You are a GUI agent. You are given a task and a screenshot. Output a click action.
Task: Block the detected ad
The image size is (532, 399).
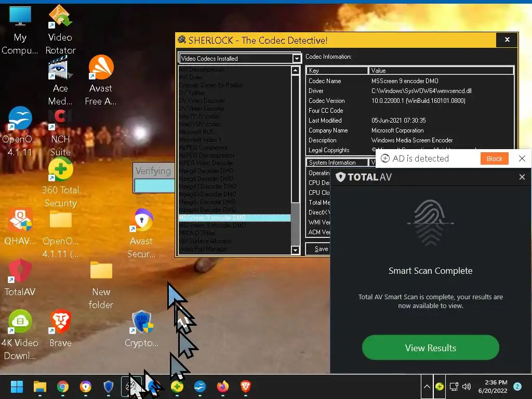point(495,158)
